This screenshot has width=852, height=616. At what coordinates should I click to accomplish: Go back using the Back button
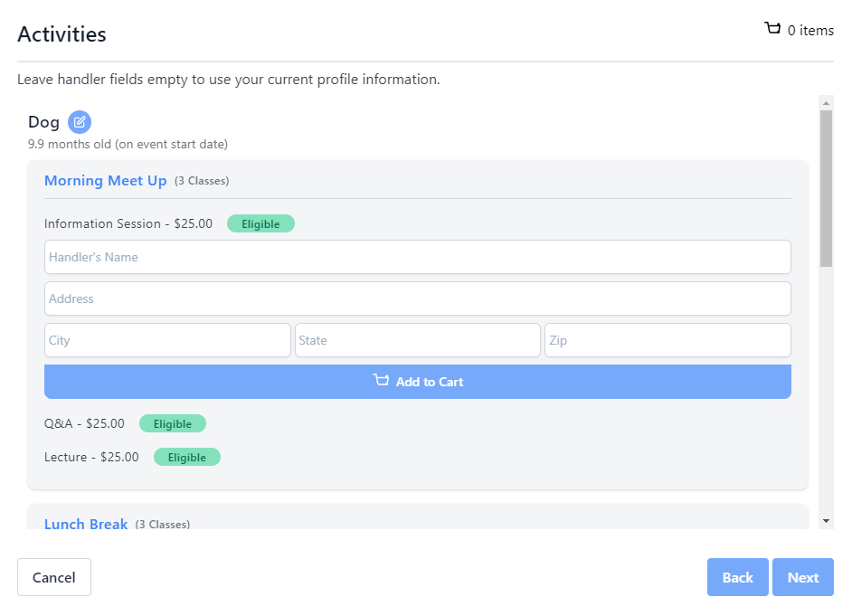pyautogui.click(x=737, y=577)
